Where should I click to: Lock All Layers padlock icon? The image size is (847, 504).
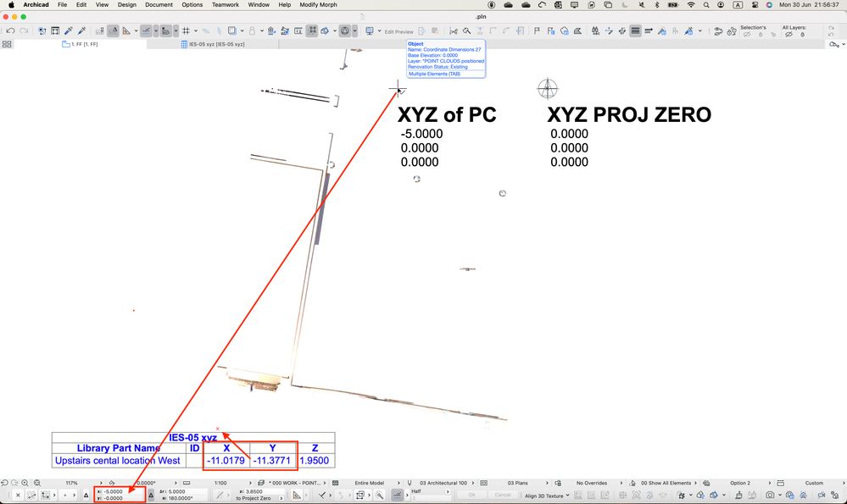(803, 35)
